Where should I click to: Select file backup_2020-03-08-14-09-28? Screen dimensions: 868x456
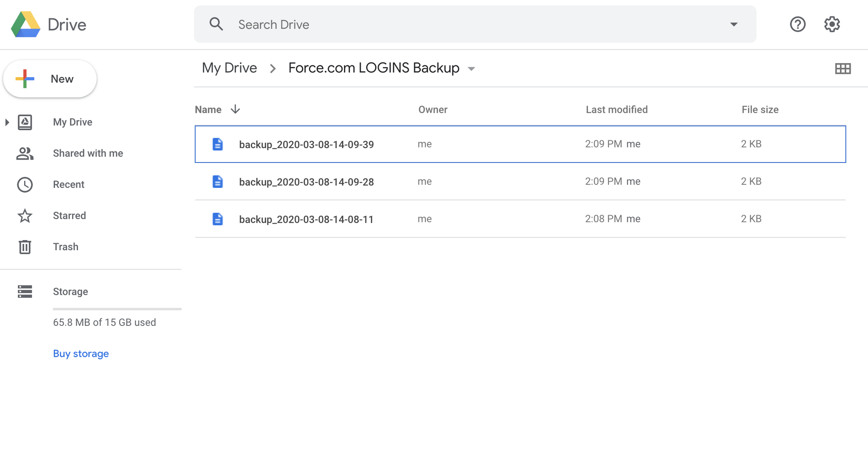coord(520,182)
